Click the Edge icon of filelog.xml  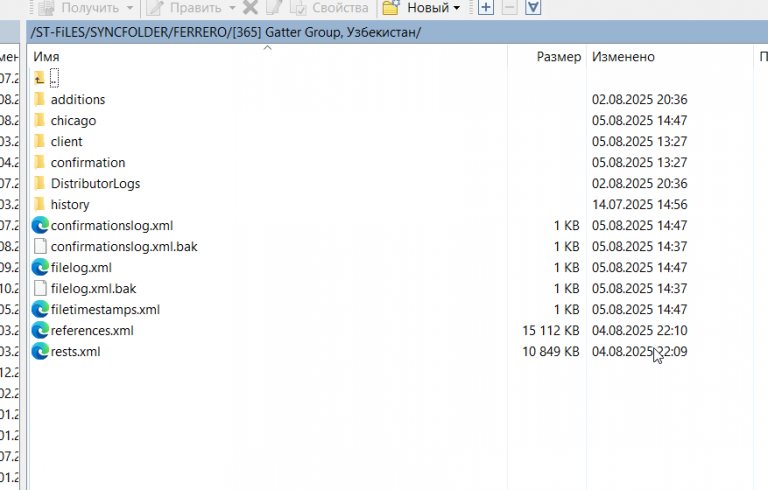(40, 268)
